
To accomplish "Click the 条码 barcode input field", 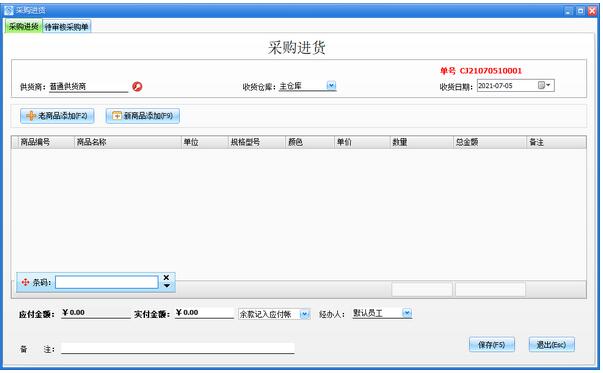I will coord(107,283).
